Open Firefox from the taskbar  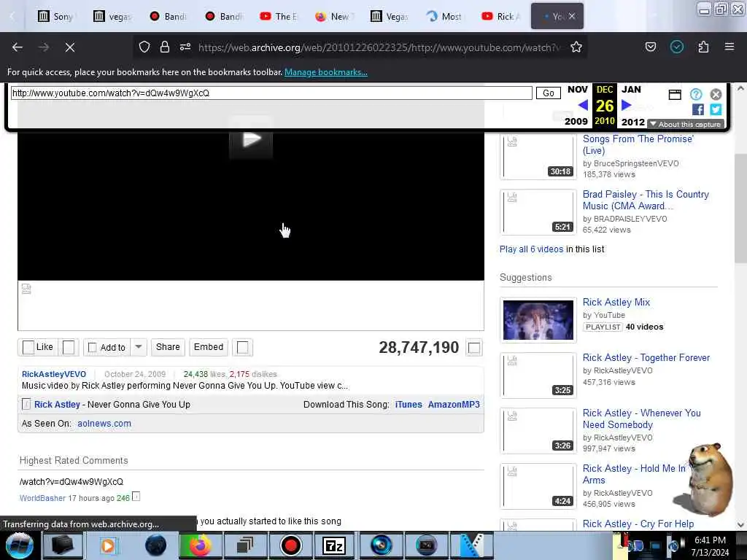pyautogui.click(x=200, y=545)
